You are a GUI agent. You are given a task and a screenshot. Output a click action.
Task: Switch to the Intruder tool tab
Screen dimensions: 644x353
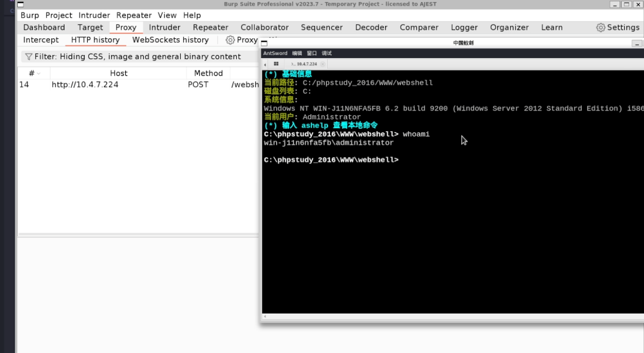click(165, 27)
